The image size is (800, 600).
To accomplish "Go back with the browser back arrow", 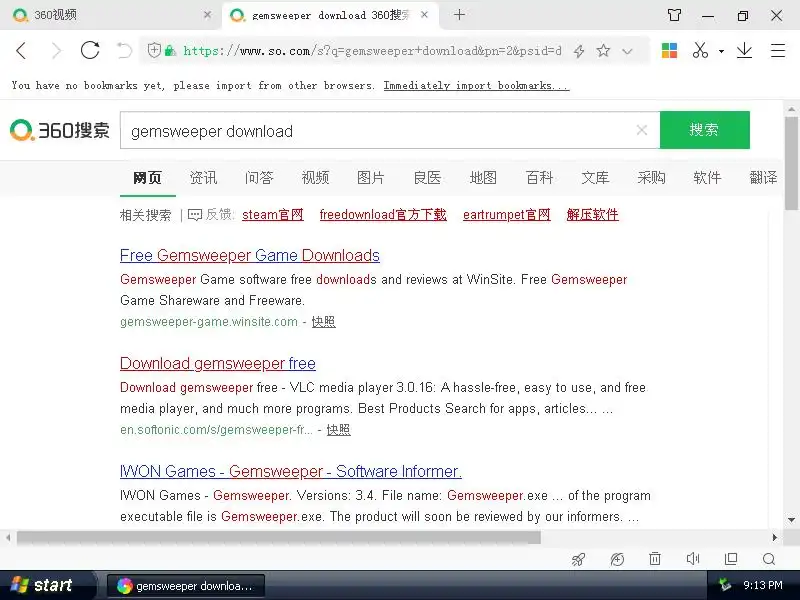I will click(x=21, y=51).
